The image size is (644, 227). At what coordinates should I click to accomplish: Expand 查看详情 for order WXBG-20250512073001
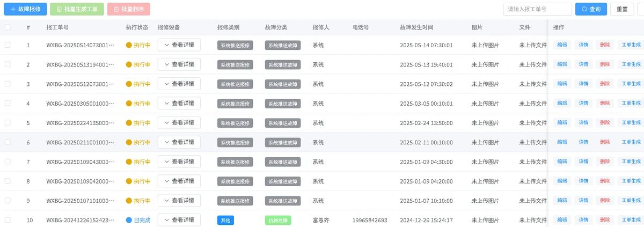(x=179, y=84)
